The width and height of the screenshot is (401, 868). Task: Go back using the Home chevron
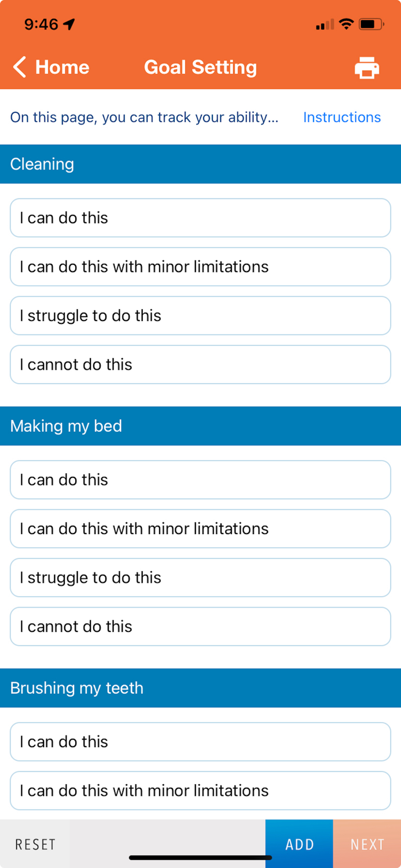[x=51, y=67]
